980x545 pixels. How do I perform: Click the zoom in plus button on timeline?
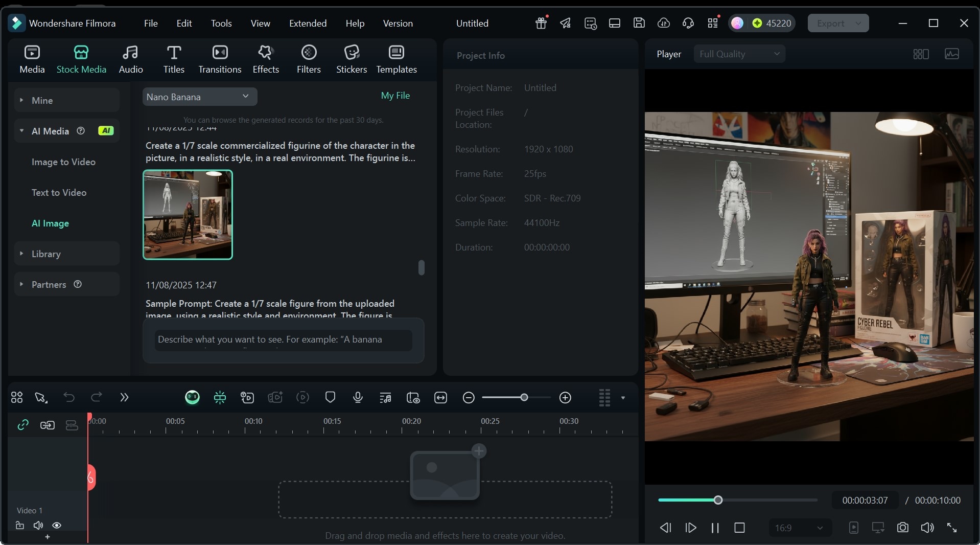point(565,397)
